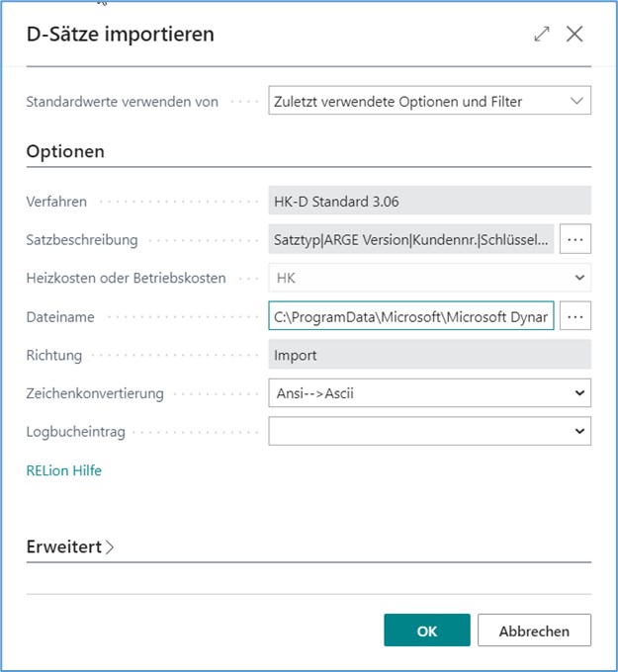Open Heizkosten oder Betriebskosten dropdown
This screenshot has height=672, width=618.
[x=429, y=279]
